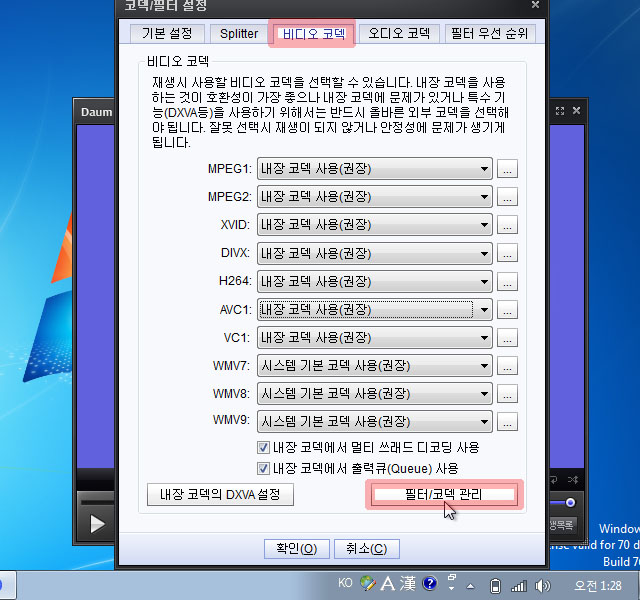Expand the XVID codec dropdown
Image resolution: width=640 pixels, height=600 pixels.
(x=484, y=226)
